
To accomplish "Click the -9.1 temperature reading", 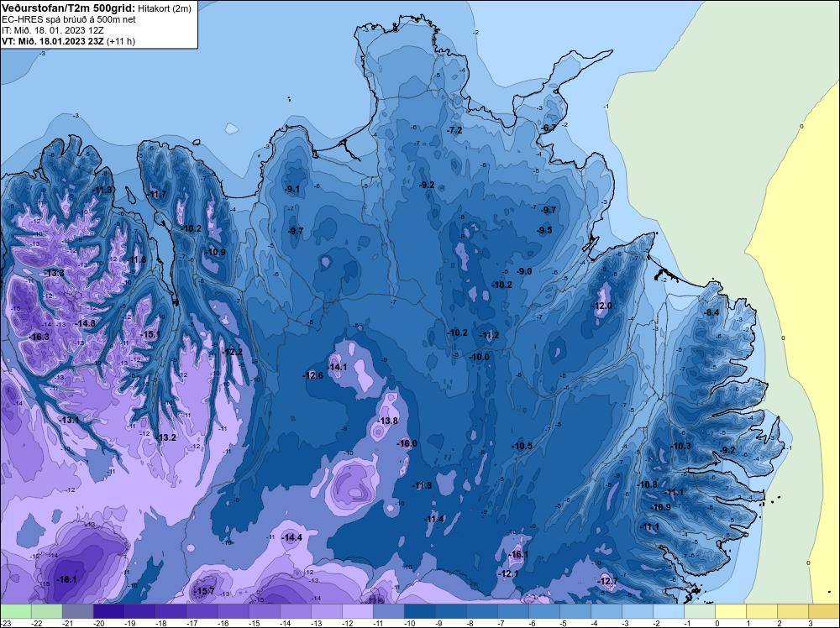I will pyautogui.click(x=292, y=189).
